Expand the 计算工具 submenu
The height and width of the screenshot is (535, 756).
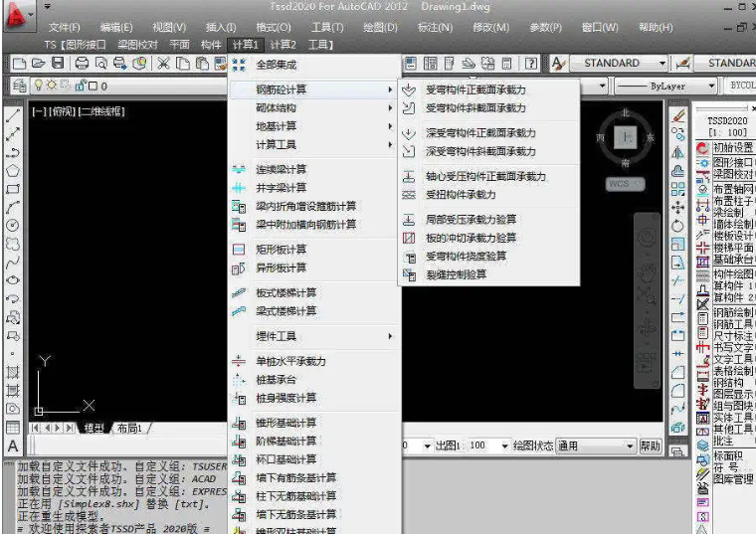click(x=313, y=144)
